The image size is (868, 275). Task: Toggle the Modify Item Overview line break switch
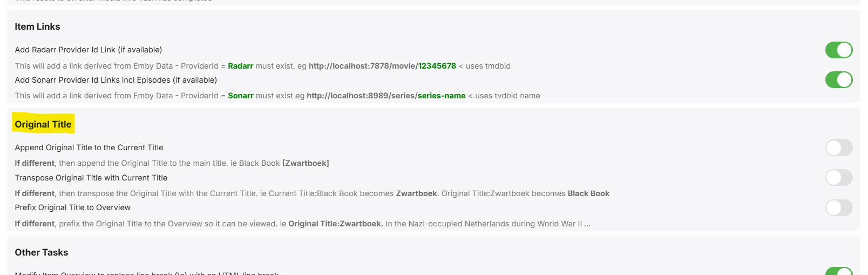pos(838,272)
